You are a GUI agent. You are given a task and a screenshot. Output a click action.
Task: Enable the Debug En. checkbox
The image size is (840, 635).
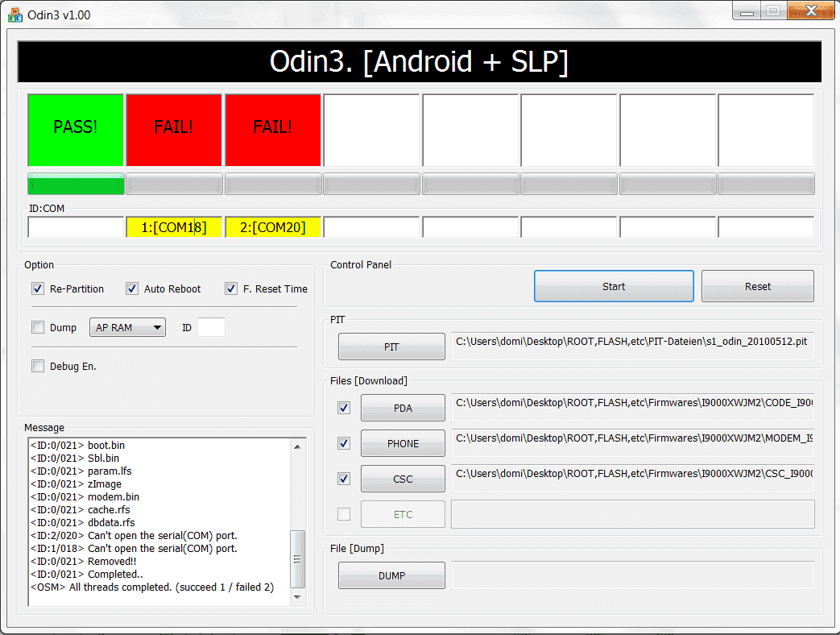38,366
